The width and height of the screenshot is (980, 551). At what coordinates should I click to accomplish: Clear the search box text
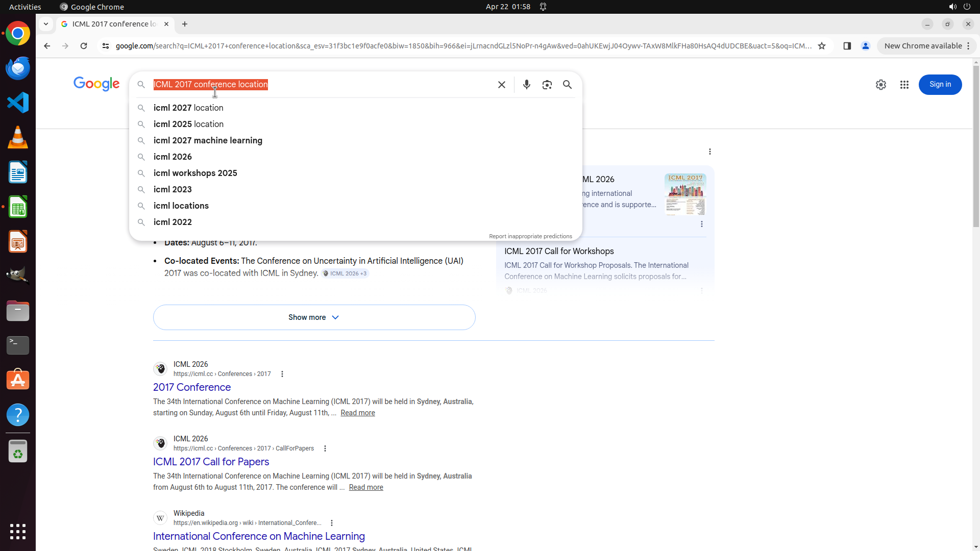(501, 85)
